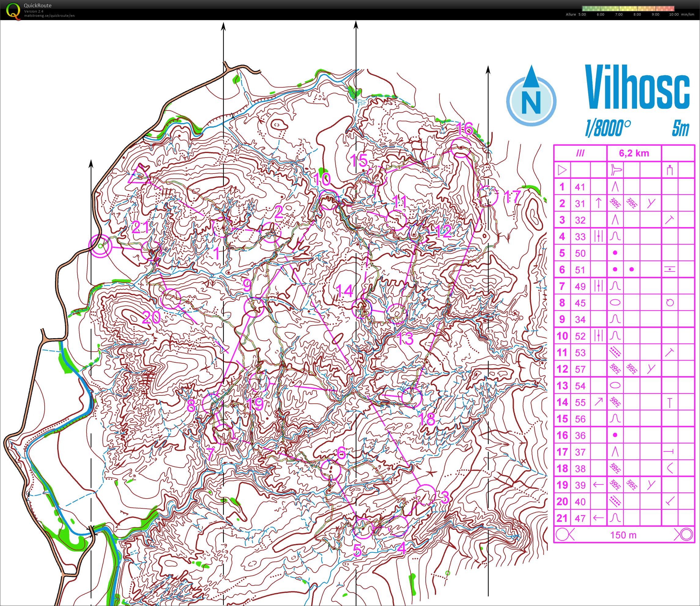Click the left arrow symbol in table row 21

click(x=598, y=518)
